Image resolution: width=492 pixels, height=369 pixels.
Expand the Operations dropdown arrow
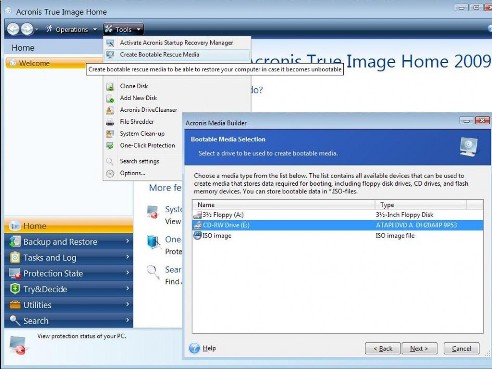pos(95,30)
